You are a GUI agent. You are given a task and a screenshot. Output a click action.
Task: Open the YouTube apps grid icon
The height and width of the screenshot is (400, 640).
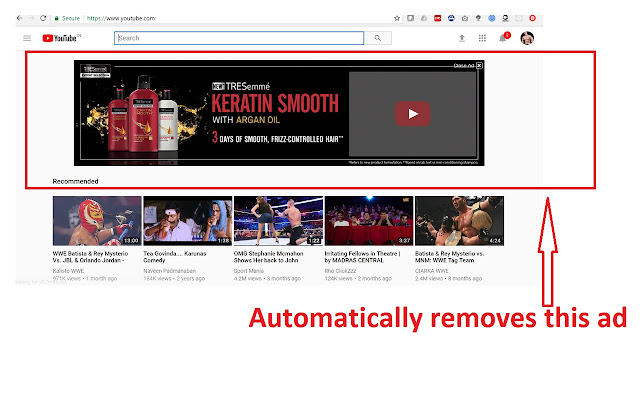click(x=482, y=38)
